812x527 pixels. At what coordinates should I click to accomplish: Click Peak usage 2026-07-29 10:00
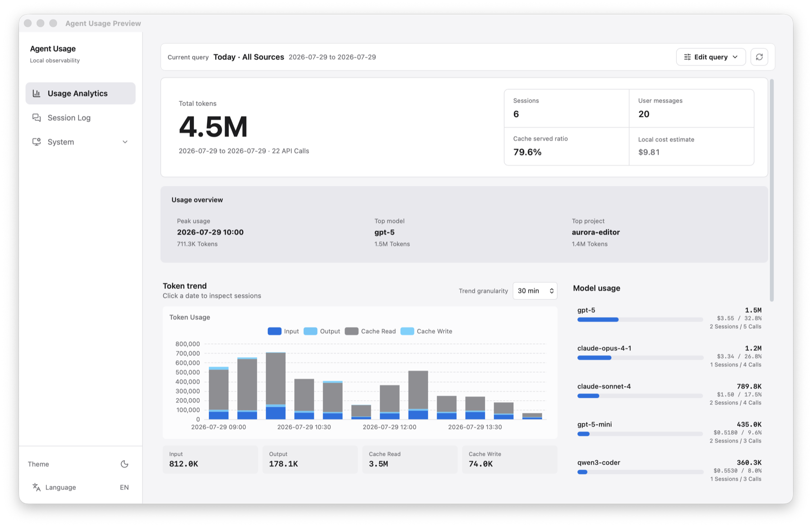tap(210, 232)
